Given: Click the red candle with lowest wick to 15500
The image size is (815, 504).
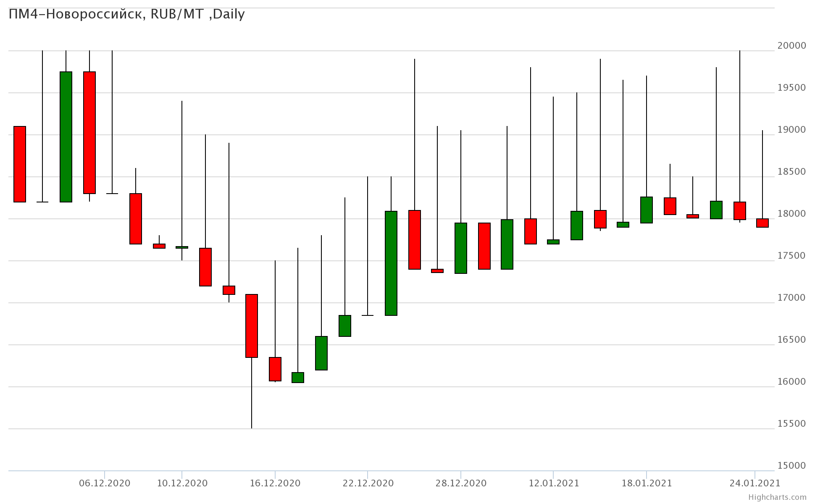Looking at the screenshot, I should 252,326.
